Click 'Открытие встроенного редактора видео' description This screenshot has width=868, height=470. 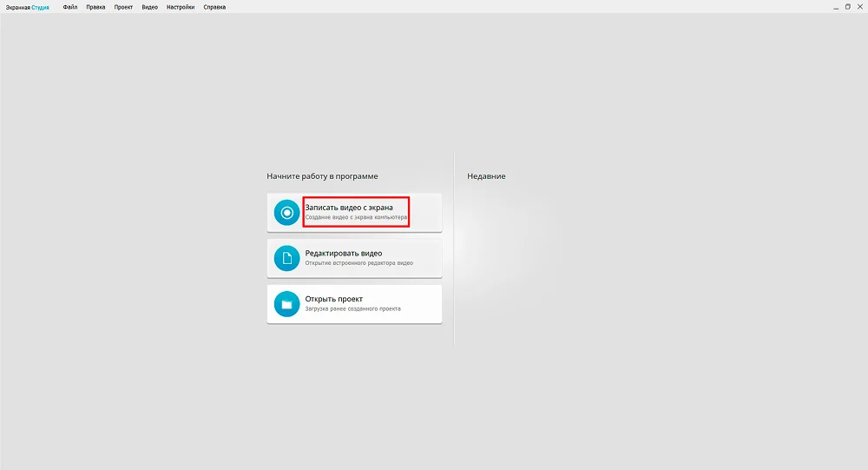(x=358, y=263)
